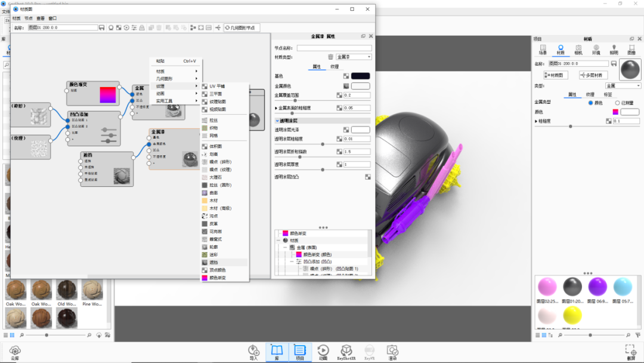
Task: Open the 动画 submenu in the context menu
Action: pos(176,93)
